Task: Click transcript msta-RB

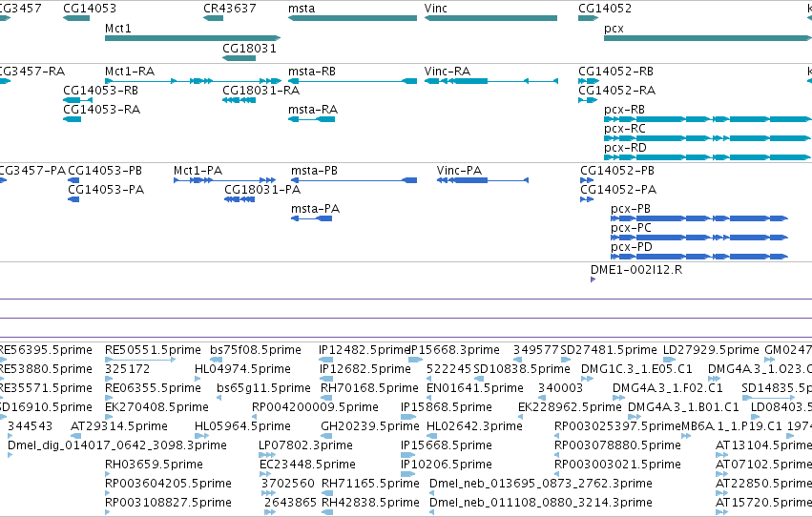Action: (352, 81)
